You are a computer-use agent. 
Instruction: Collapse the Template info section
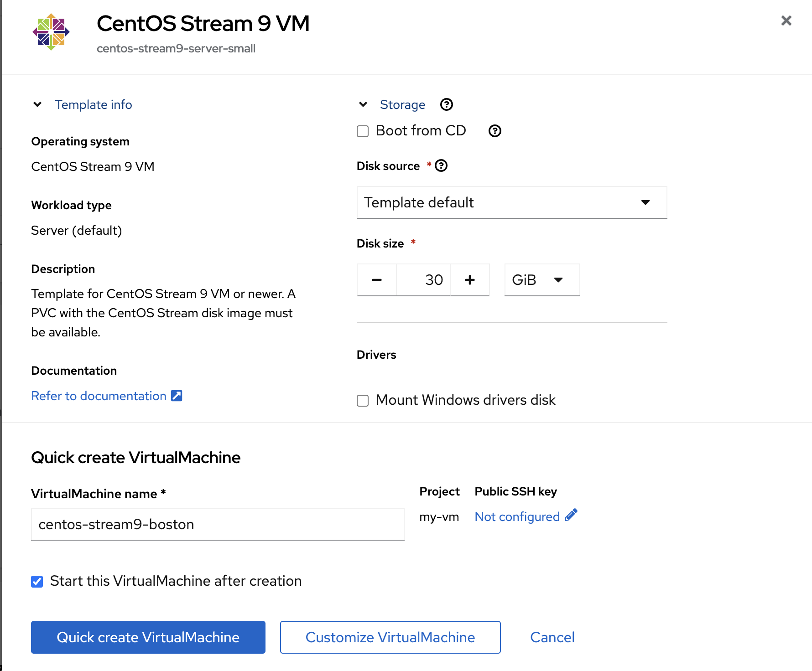point(38,105)
